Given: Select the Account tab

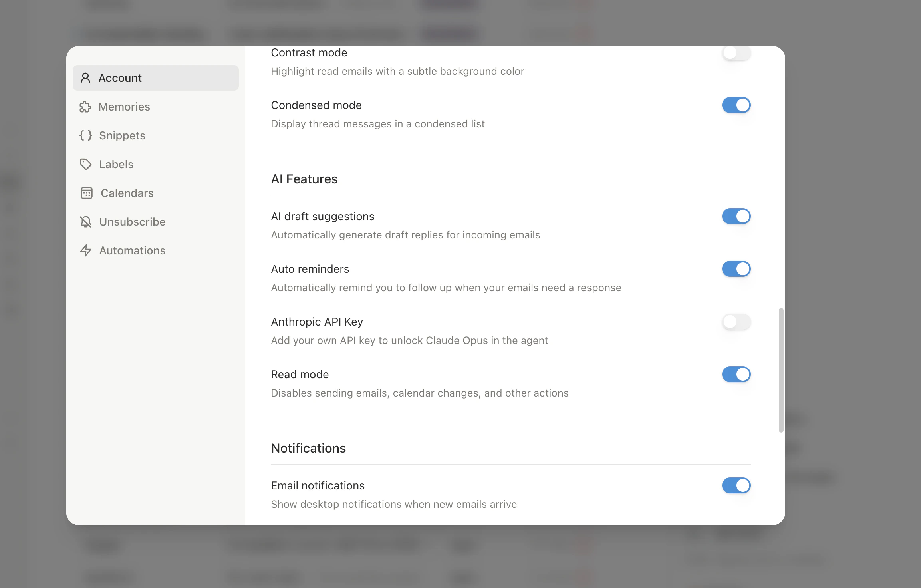Looking at the screenshot, I should point(120,78).
